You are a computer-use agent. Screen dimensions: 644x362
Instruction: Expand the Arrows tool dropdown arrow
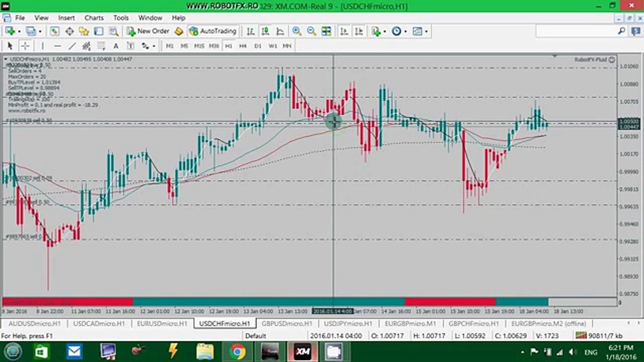153,46
